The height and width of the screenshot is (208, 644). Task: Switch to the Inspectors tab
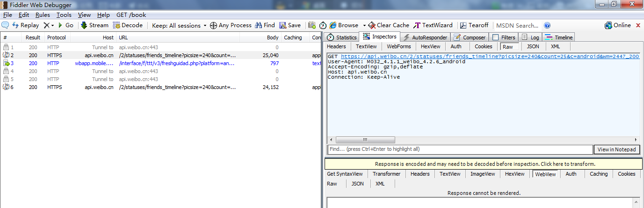click(x=380, y=37)
